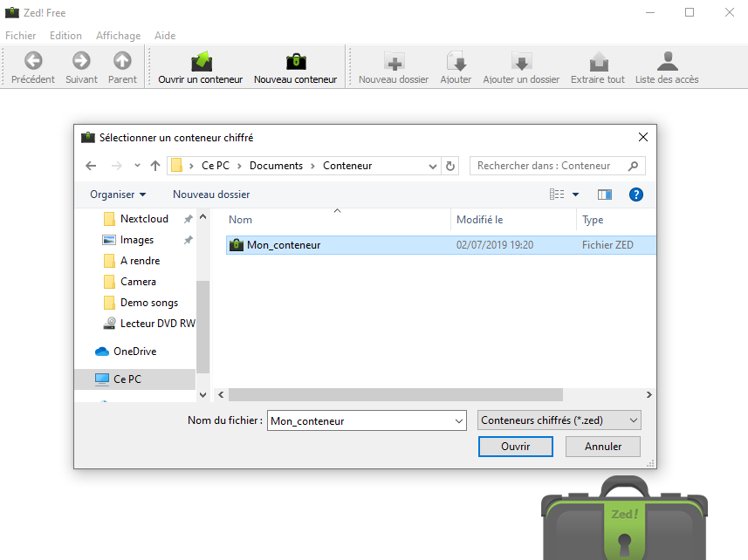
Task: Click navigation pane scroll up arrow
Action: [202, 217]
